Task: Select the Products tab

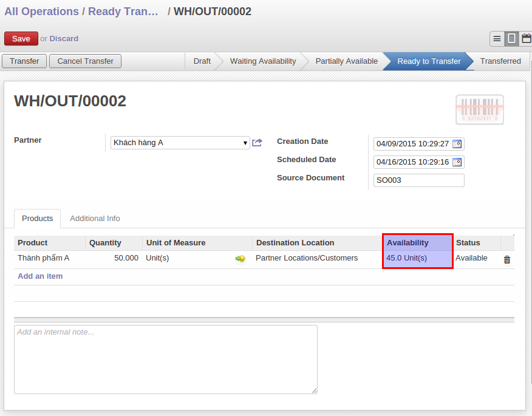Action: click(x=37, y=219)
